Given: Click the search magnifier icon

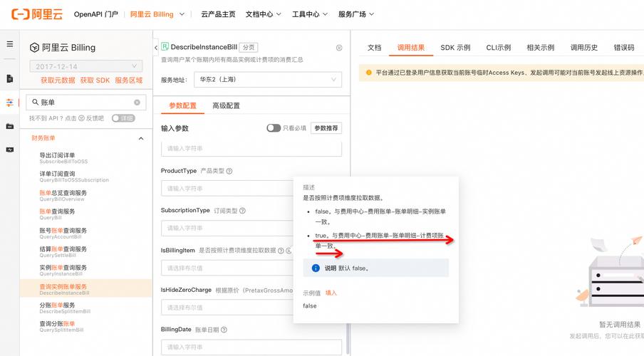Looking at the screenshot, I should click(x=36, y=103).
